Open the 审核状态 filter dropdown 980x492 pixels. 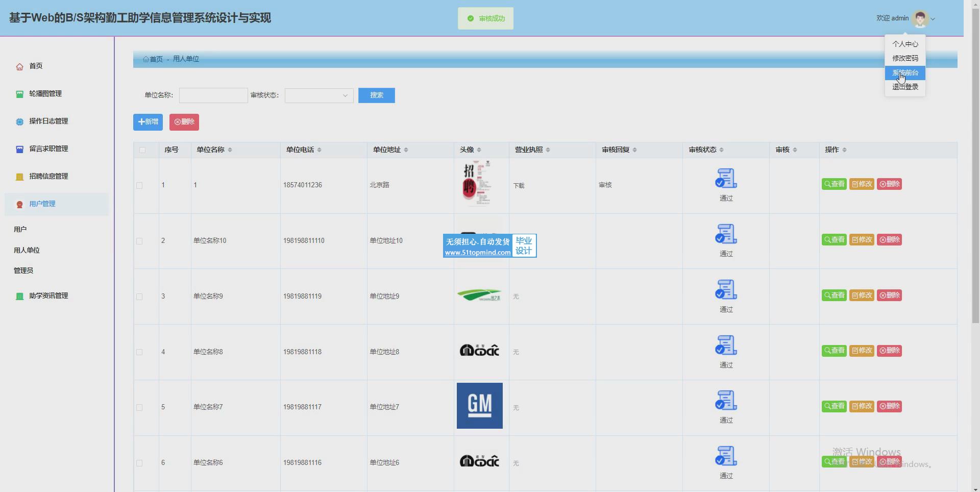click(318, 95)
